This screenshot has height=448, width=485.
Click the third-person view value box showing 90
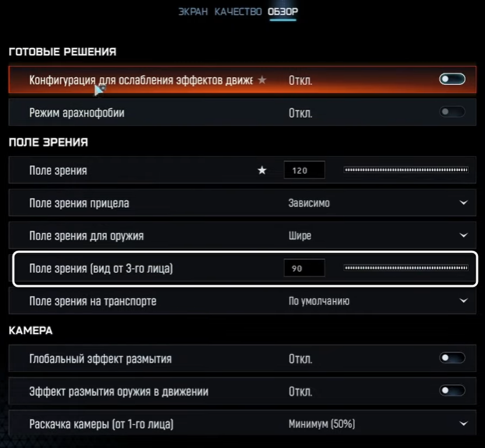tap(304, 268)
